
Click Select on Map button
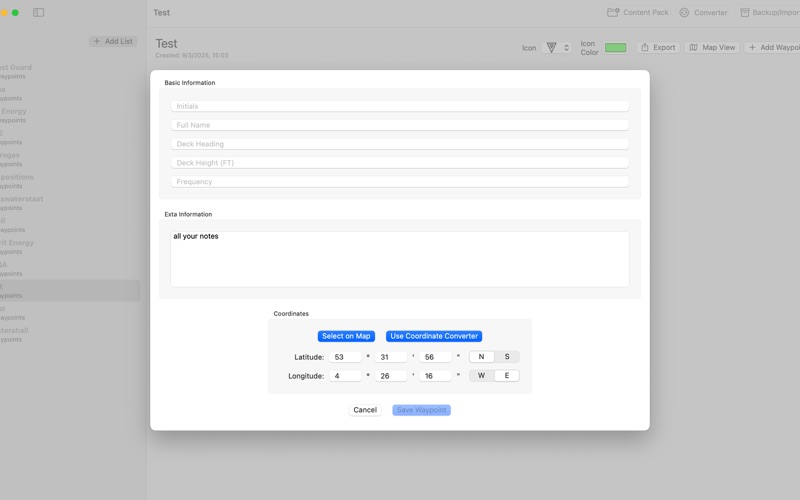tap(346, 336)
